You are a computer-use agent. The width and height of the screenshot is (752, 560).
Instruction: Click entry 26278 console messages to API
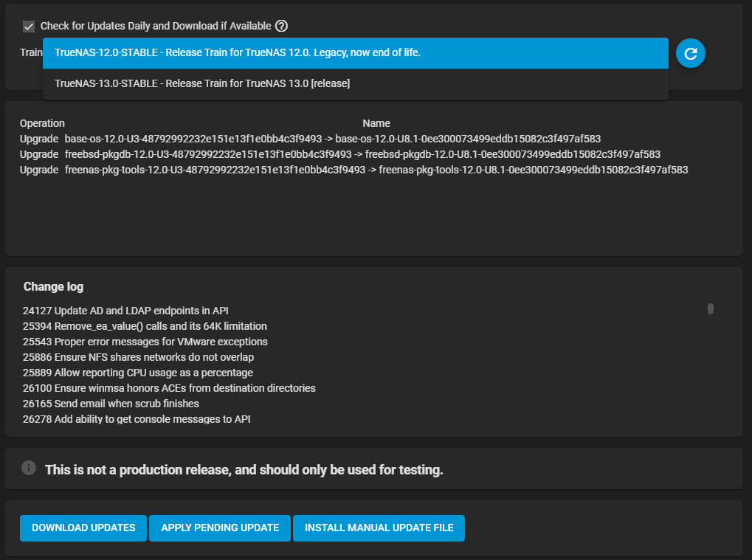tap(137, 419)
